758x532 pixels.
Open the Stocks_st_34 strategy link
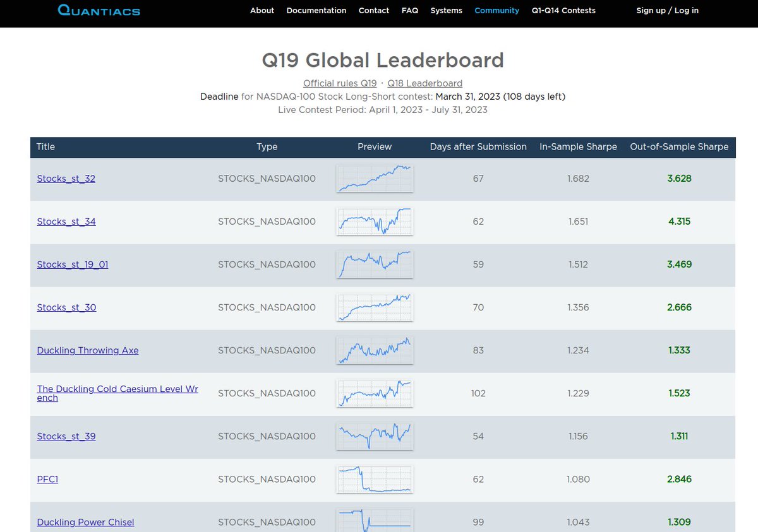[x=66, y=222]
